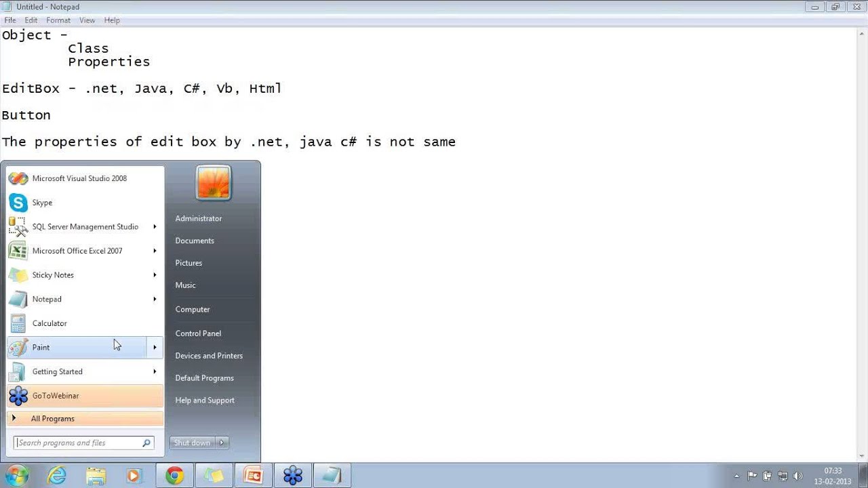Show hidden system tray icons
The height and width of the screenshot is (488, 868).
tap(737, 476)
